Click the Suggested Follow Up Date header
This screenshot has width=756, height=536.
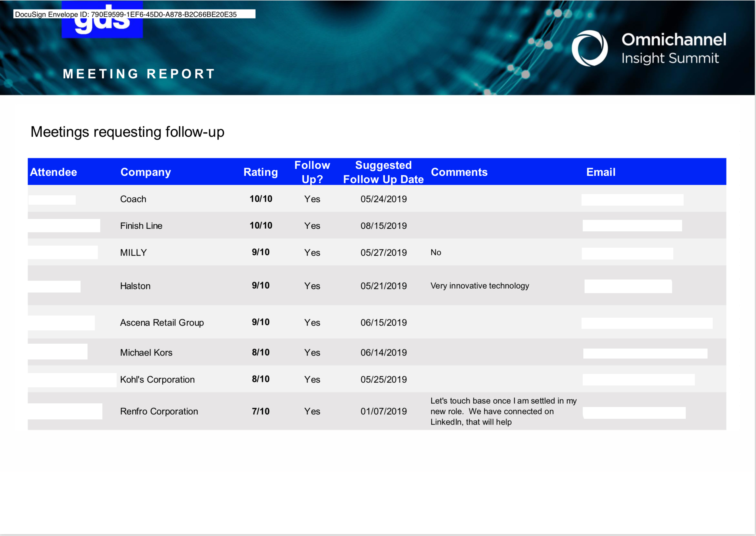(x=383, y=172)
